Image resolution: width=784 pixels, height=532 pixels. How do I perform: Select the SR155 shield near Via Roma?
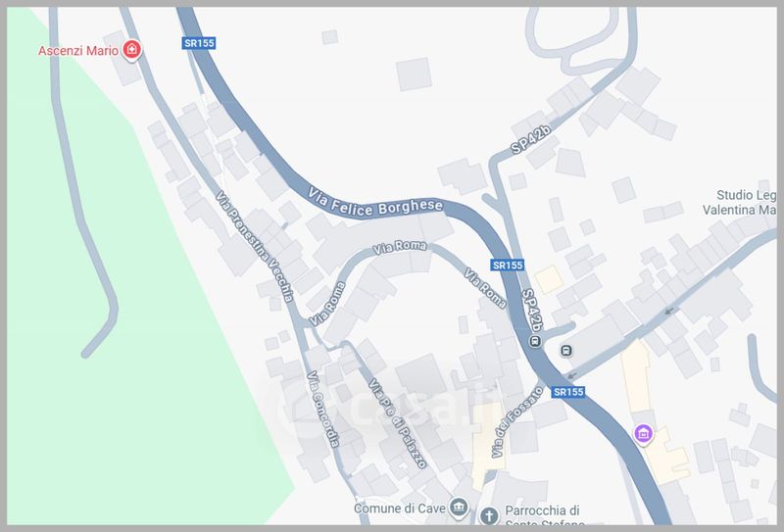click(x=508, y=265)
